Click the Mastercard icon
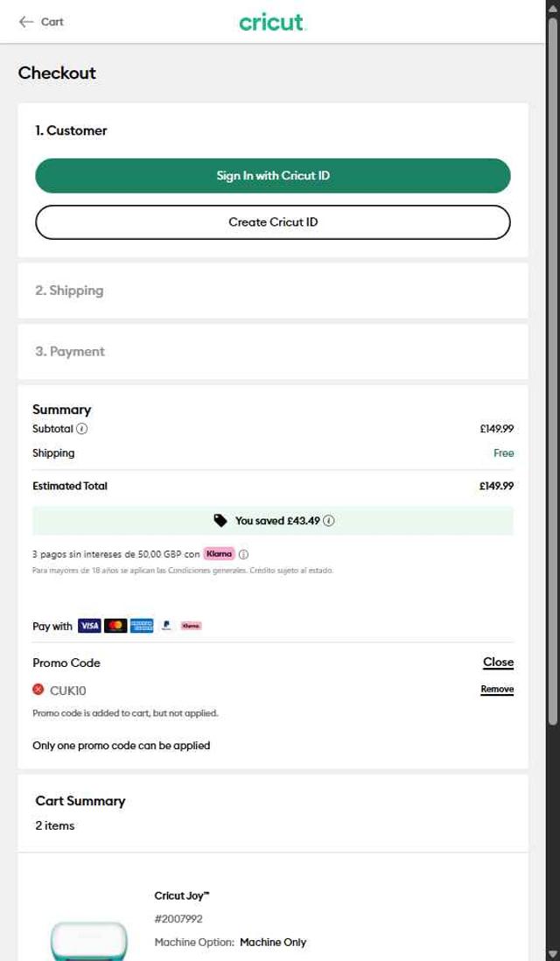Viewport: 560px width, 961px height. click(x=115, y=626)
